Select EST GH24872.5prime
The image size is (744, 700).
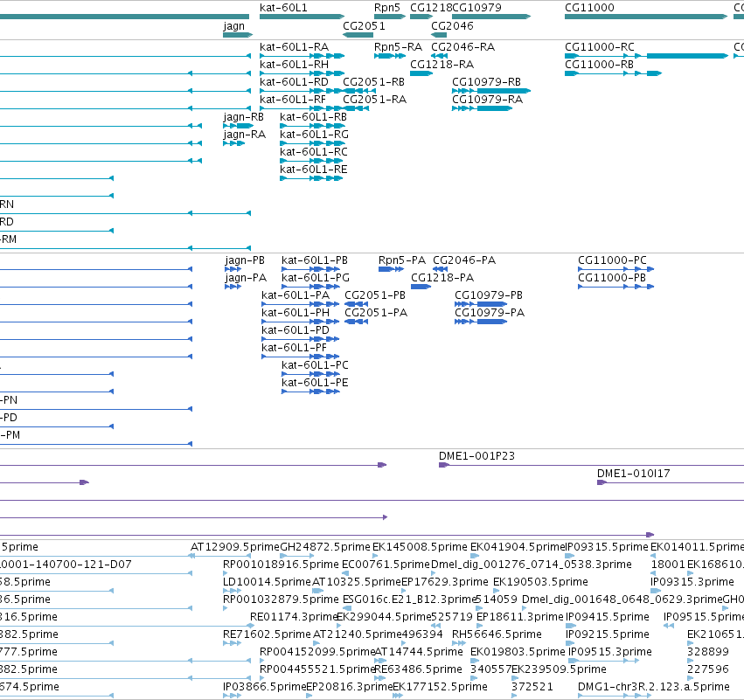pos(325,547)
